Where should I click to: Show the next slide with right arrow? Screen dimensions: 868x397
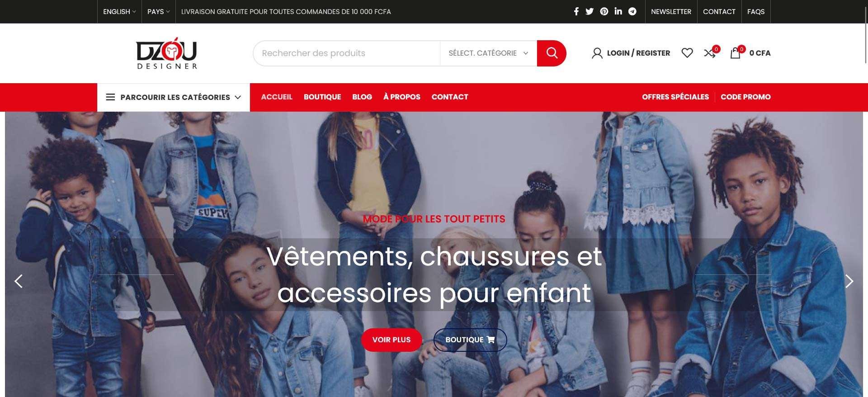[x=849, y=281]
